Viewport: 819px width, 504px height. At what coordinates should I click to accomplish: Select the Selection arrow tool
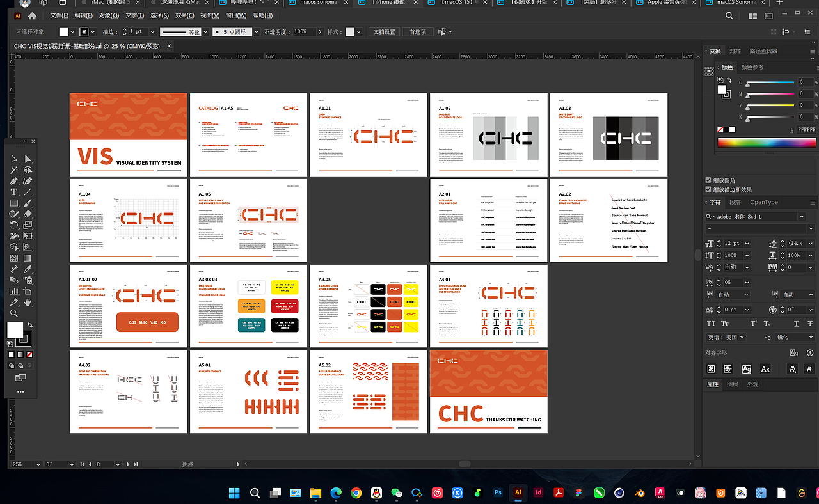pos(14,159)
